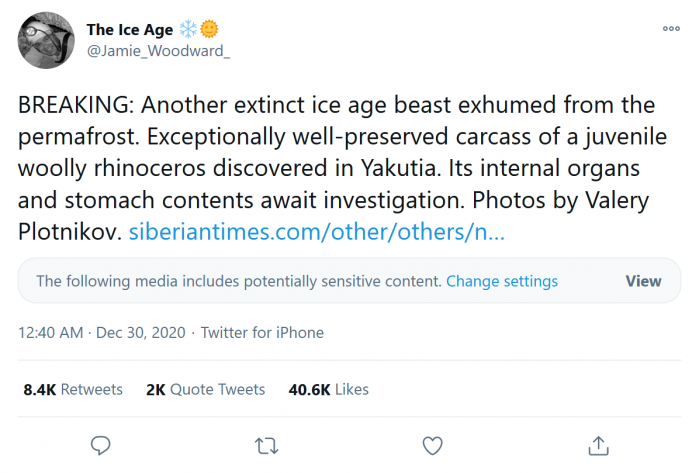Open The Ice Age display name

tap(129, 30)
